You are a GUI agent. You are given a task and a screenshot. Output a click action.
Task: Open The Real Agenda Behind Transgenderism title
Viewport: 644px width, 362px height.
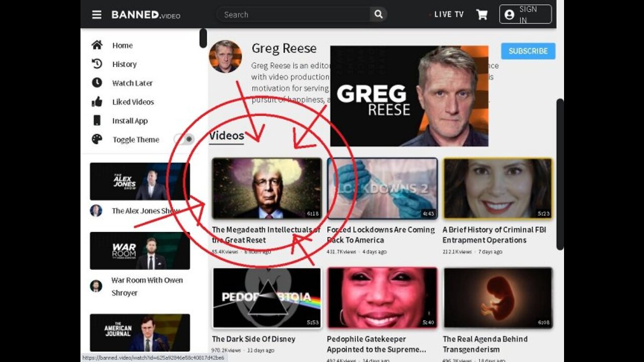(x=485, y=344)
